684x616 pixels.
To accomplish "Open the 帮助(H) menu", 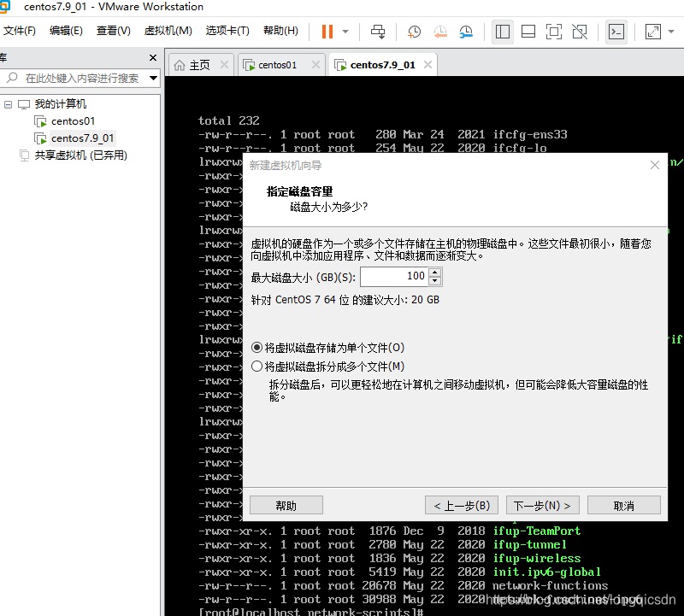I will [280, 31].
